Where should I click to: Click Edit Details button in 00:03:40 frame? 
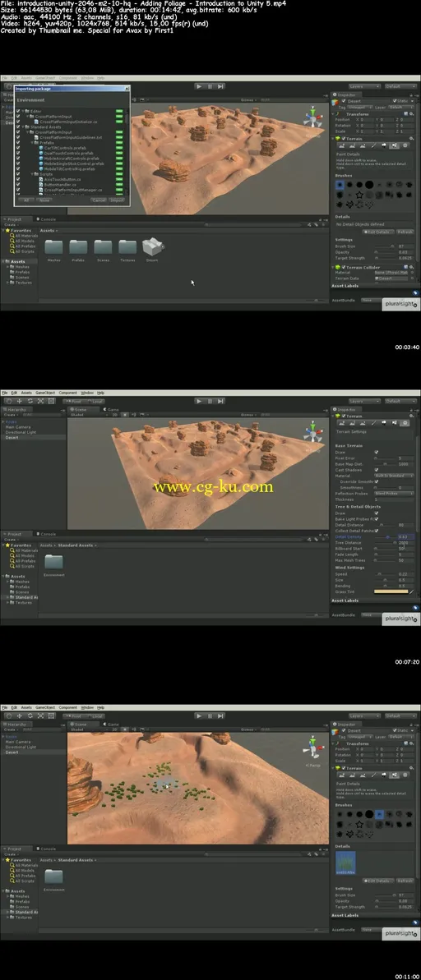point(378,232)
